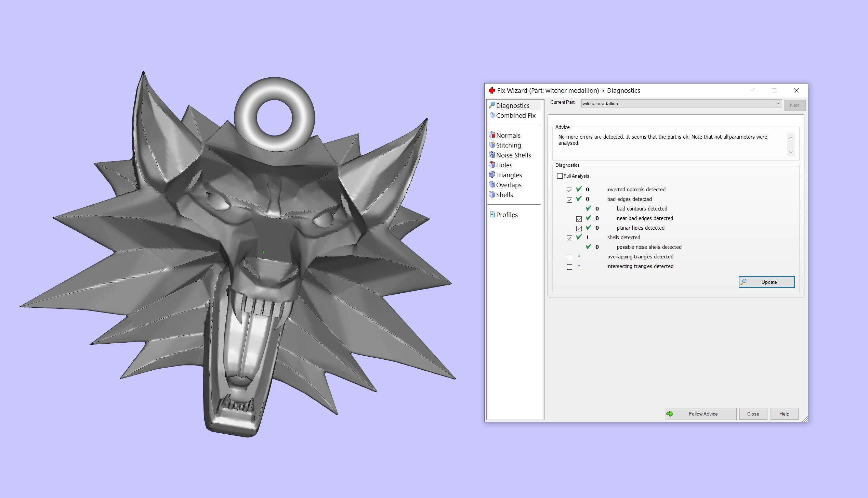Check overlapping triangles detected box

[569, 257]
